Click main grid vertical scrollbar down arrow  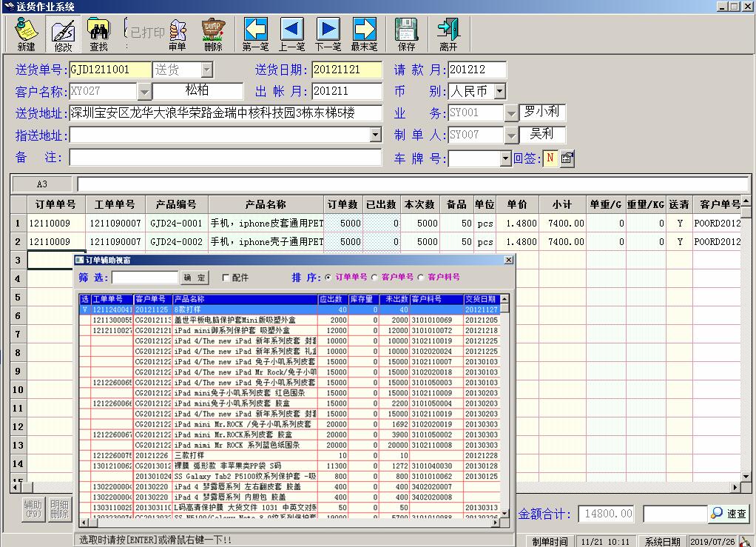pos(746,477)
